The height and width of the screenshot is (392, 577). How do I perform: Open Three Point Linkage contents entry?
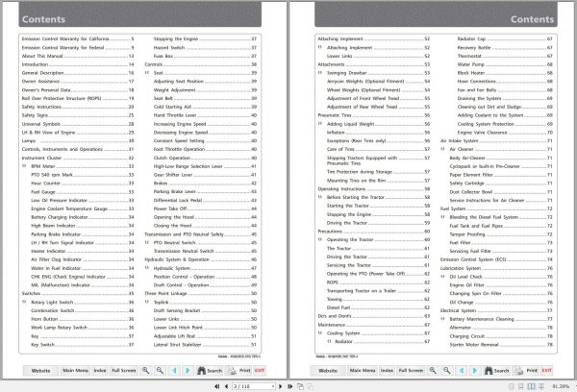[x=201, y=293]
